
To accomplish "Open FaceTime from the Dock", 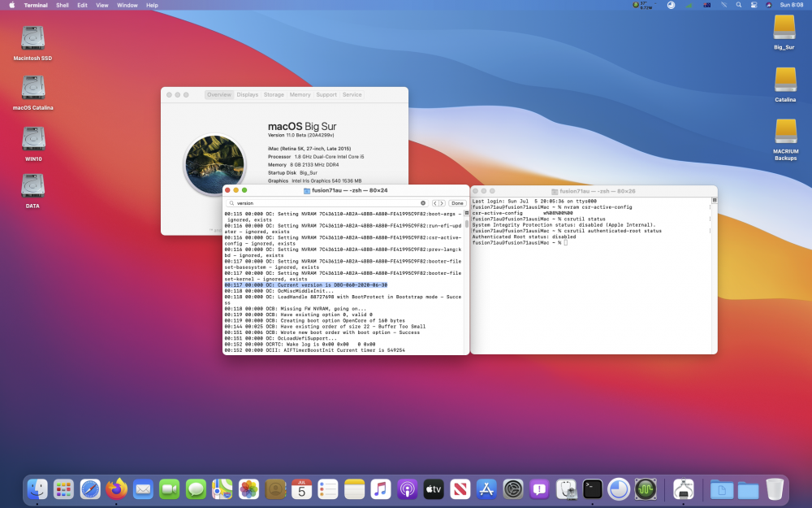I will (170, 488).
